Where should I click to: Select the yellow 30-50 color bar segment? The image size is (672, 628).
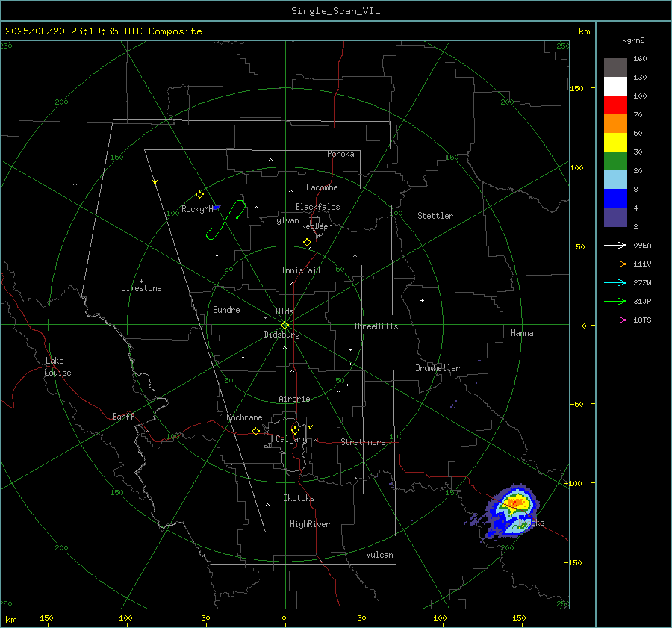[x=615, y=143]
